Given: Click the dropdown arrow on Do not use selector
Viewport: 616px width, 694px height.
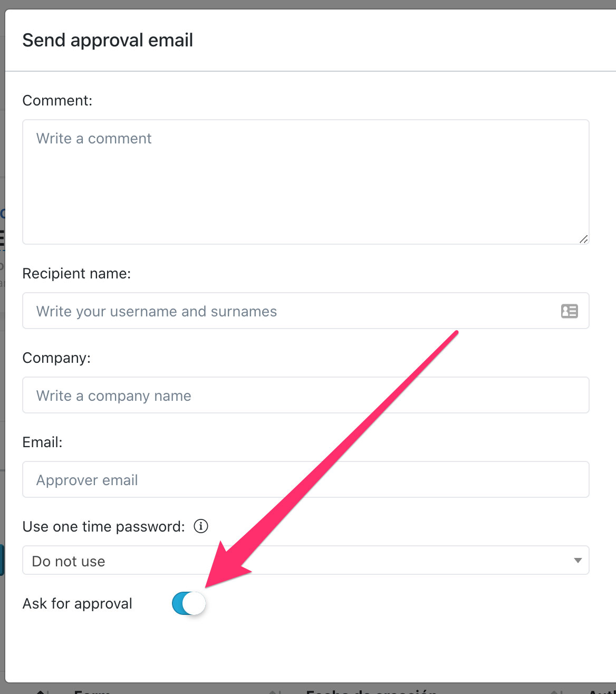Looking at the screenshot, I should [x=578, y=561].
